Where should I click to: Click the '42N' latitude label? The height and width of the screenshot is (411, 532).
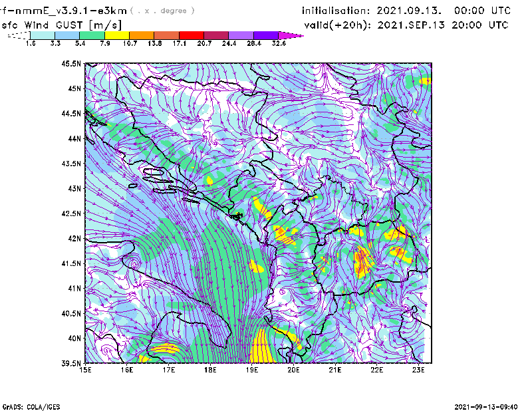click(74, 238)
